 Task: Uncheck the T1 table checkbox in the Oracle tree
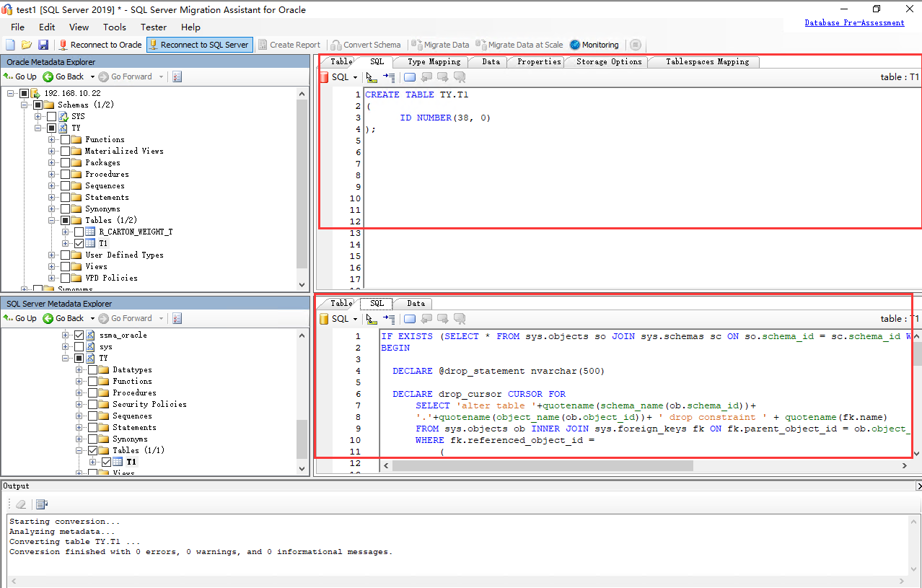(x=79, y=243)
